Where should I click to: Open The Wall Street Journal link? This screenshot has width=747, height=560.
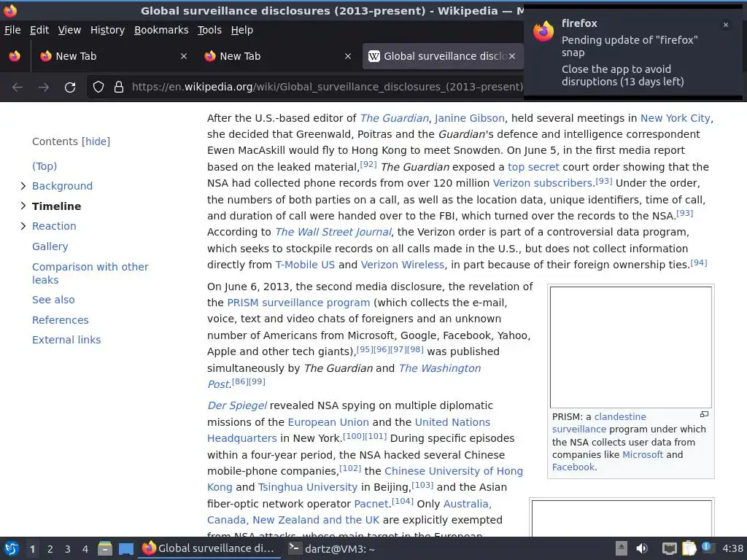tap(333, 232)
